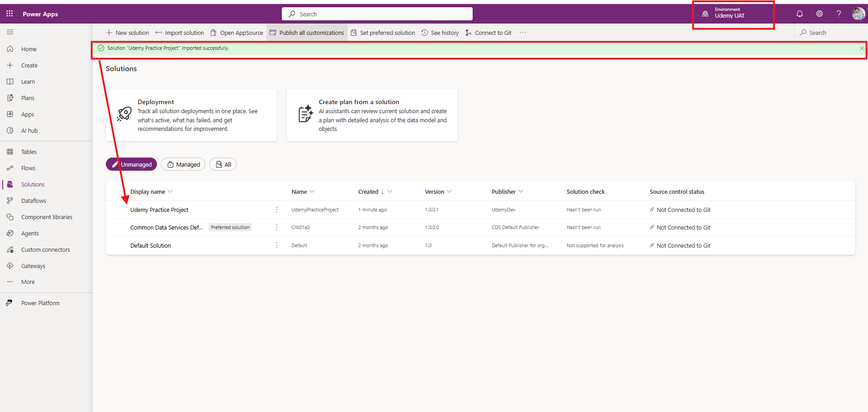Click the Dataflows icon in sidebar
The image size is (868, 412).
pos(10,201)
